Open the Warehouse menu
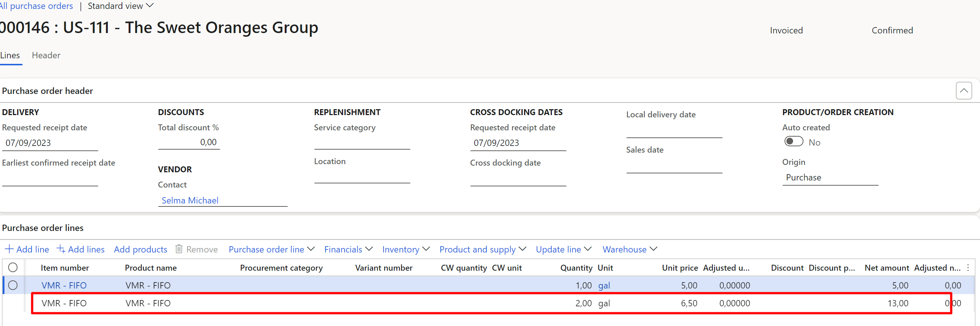 pyautogui.click(x=630, y=249)
